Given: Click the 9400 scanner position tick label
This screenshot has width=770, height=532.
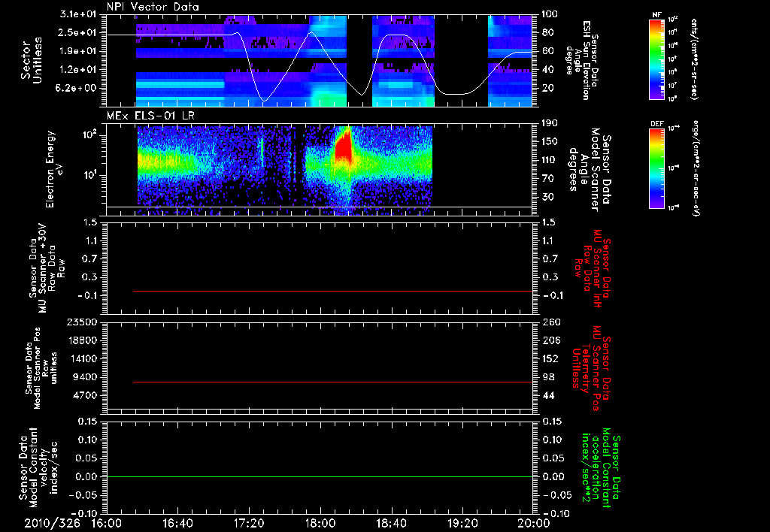Looking at the screenshot, I should click(84, 377).
